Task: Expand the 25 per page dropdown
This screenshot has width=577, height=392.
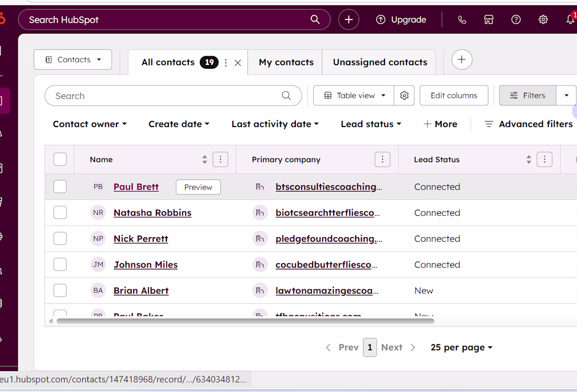Action: 462,347
